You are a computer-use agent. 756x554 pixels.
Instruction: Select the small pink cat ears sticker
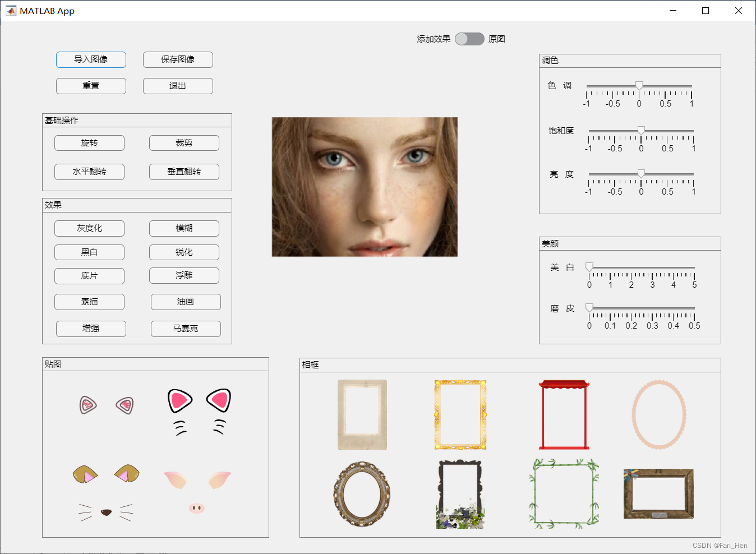point(107,405)
